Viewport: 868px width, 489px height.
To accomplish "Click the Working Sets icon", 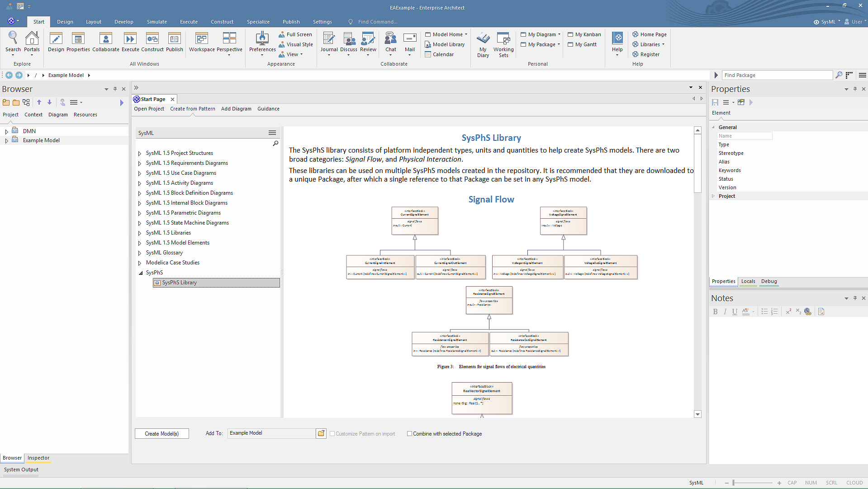I will pyautogui.click(x=503, y=38).
